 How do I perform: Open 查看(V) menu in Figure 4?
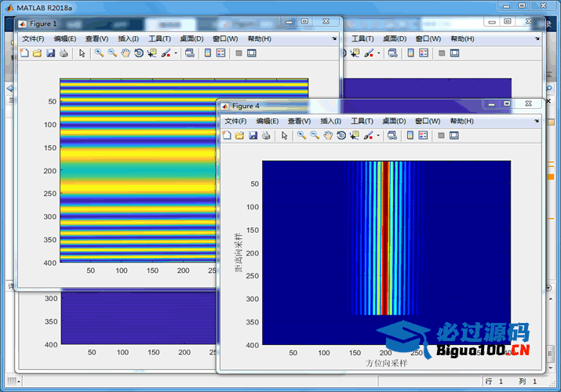299,122
